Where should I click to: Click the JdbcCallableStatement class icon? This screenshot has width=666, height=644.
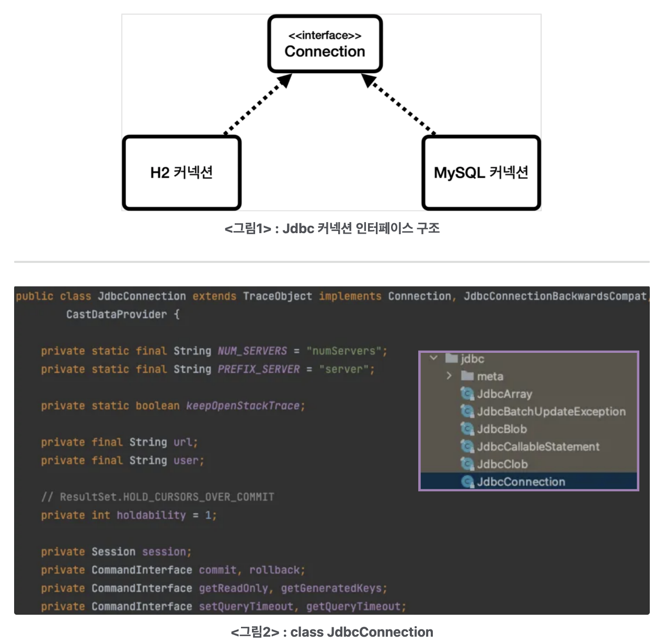tap(467, 446)
